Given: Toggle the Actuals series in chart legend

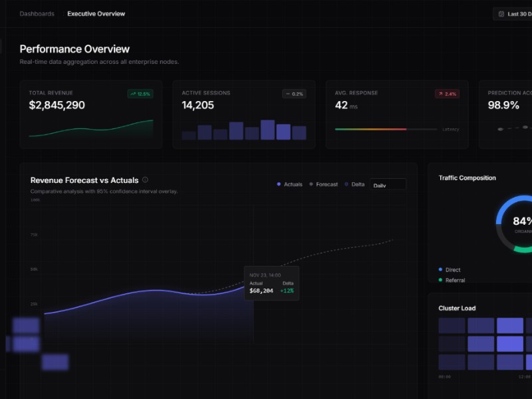Looking at the screenshot, I should [x=289, y=184].
